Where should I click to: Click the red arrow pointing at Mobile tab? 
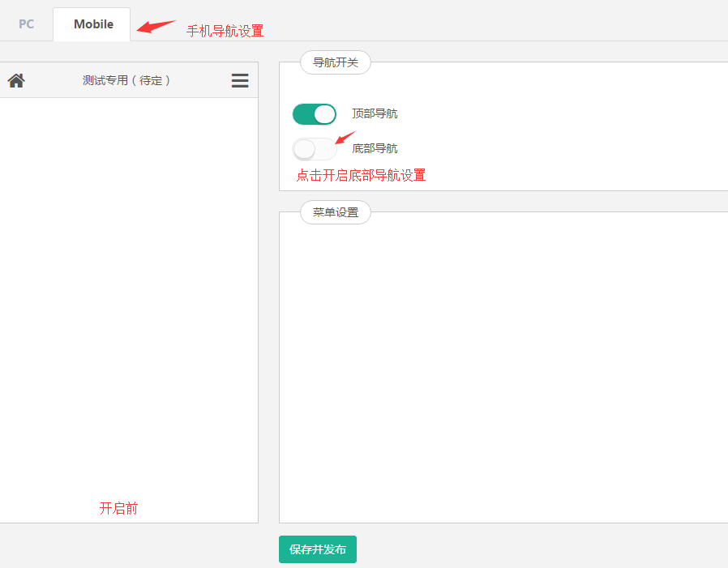point(156,26)
